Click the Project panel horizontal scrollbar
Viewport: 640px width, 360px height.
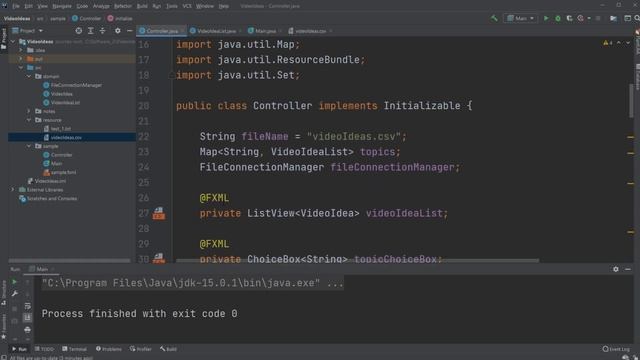(x=69, y=260)
